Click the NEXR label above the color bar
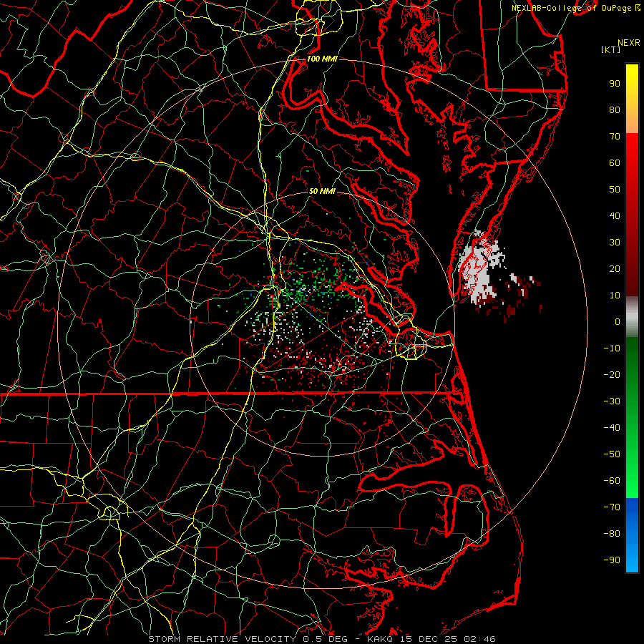644x644 pixels. point(629,43)
